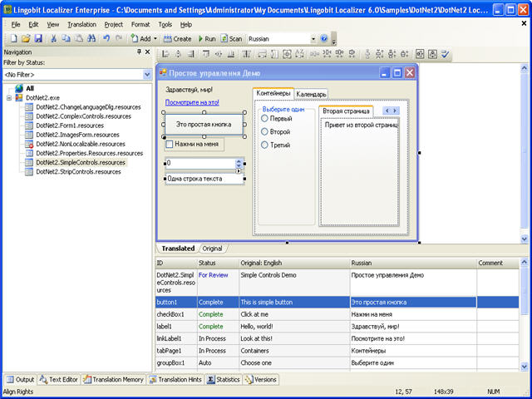Open the Filter by Status dropdown
532x399 pixels.
click(x=146, y=74)
